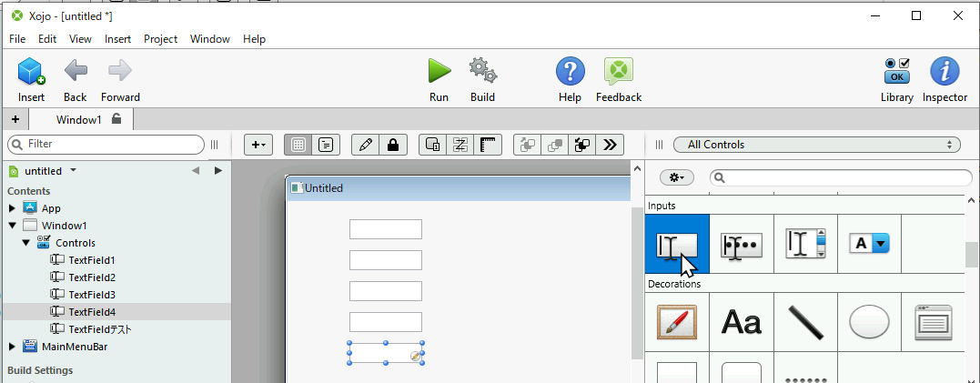This screenshot has height=383, width=980.
Task: Navigate to previous item with left triangle
Action: pyautogui.click(x=196, y=170)
